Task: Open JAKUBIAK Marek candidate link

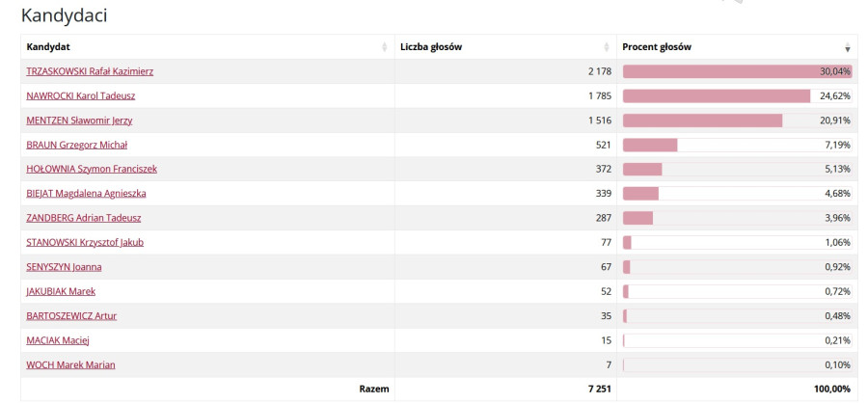Action: [61, 291]
